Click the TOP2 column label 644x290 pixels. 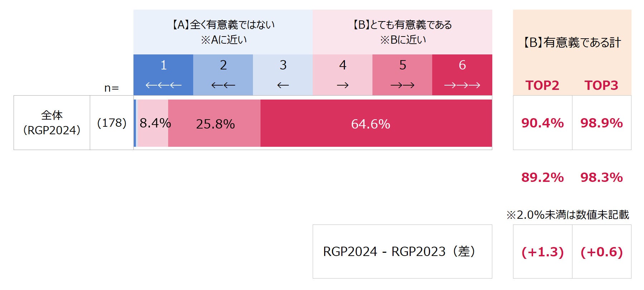542,86
